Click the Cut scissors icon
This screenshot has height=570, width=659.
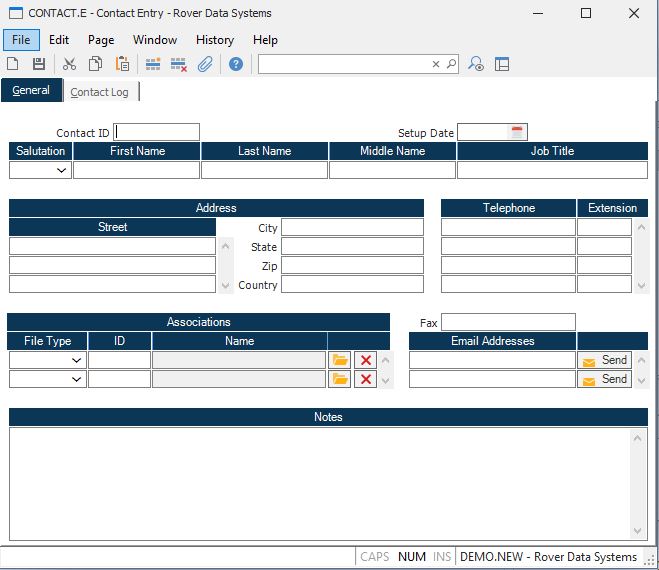click(x=69, y=64)
